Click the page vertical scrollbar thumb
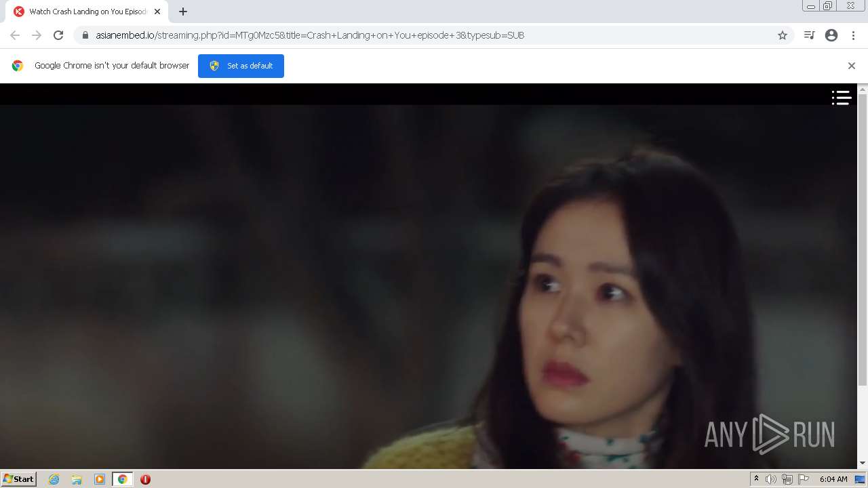868x488 pixels. tap(863, 241)
